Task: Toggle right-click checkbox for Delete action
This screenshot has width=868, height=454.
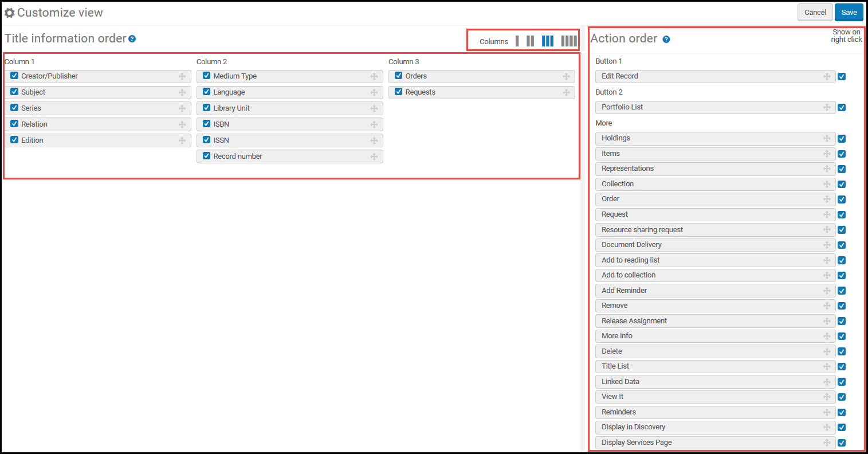Action: point(842,351)
